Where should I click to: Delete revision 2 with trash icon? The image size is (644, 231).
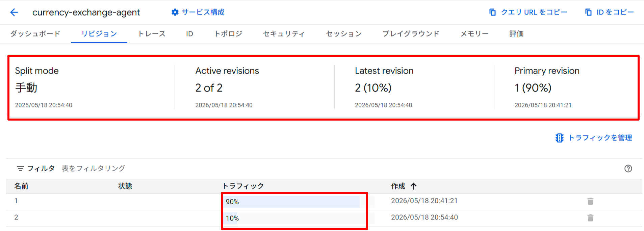590,218
